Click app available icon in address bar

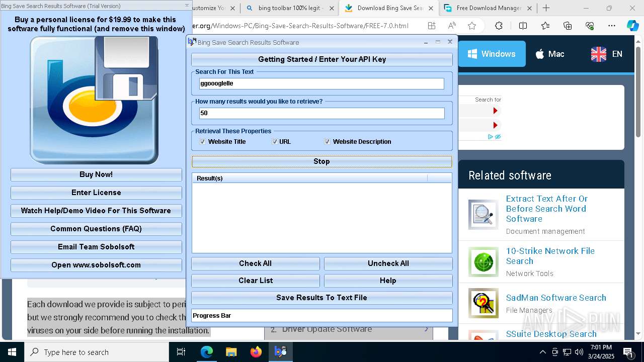coord(432,26)
